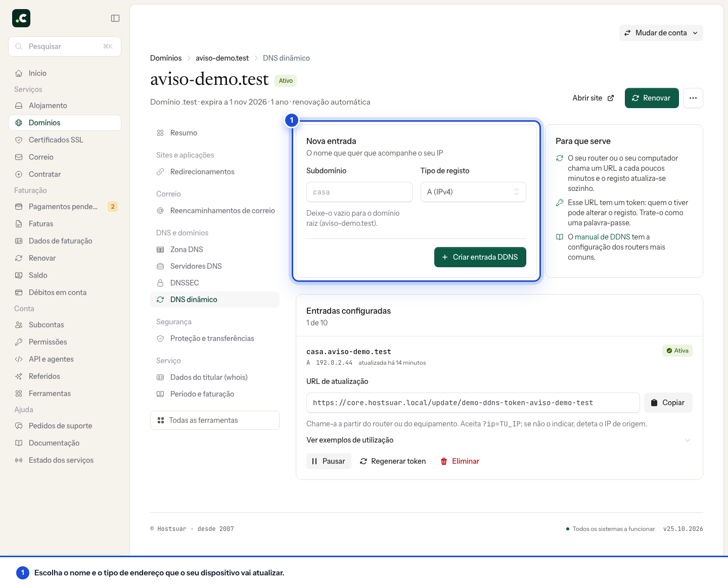This screenshot has height=588, width=728.
Task: Click the external link icon beside Abrir site
Action: point(611,98)
